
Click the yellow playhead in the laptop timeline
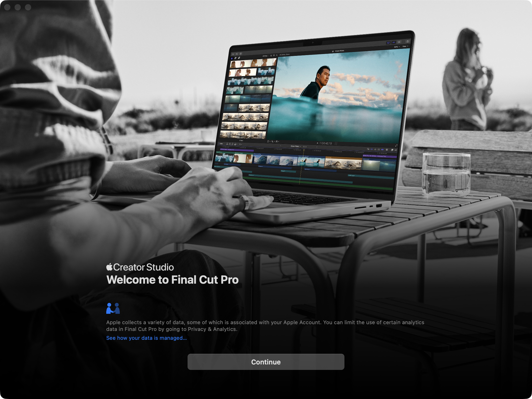point(303,150)
